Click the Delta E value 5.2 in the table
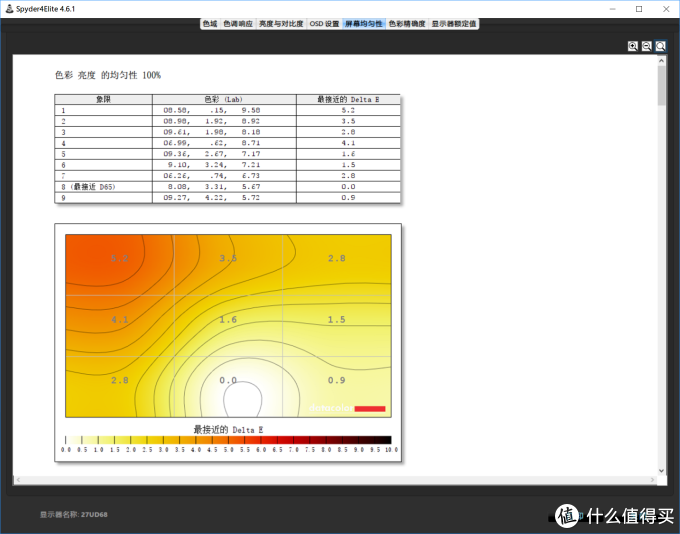 (348, 110)
